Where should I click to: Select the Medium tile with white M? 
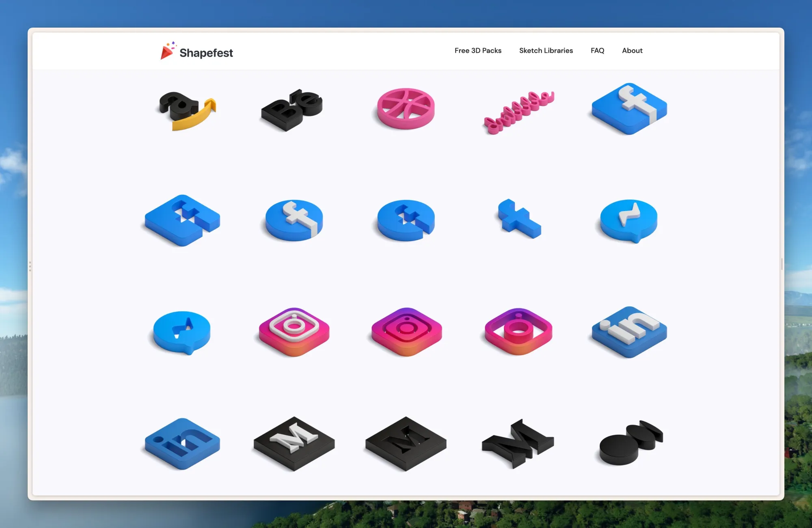tap(294, 443)
